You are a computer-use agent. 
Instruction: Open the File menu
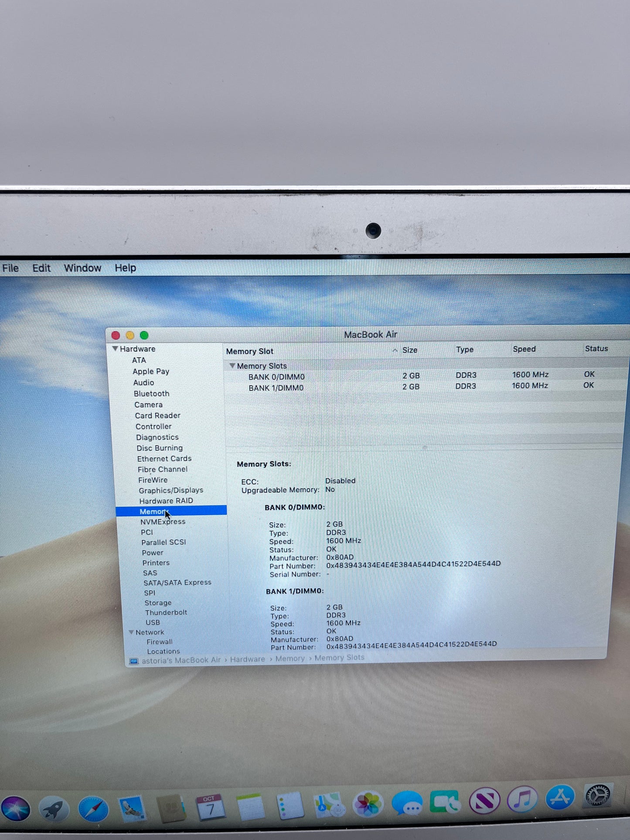pyautogui.click(x=10, y=268)
